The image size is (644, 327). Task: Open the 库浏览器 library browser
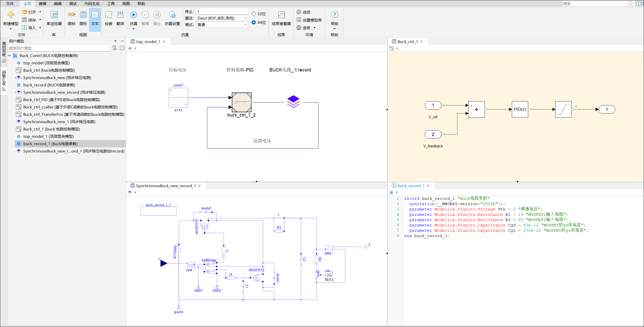coord(54,18)
